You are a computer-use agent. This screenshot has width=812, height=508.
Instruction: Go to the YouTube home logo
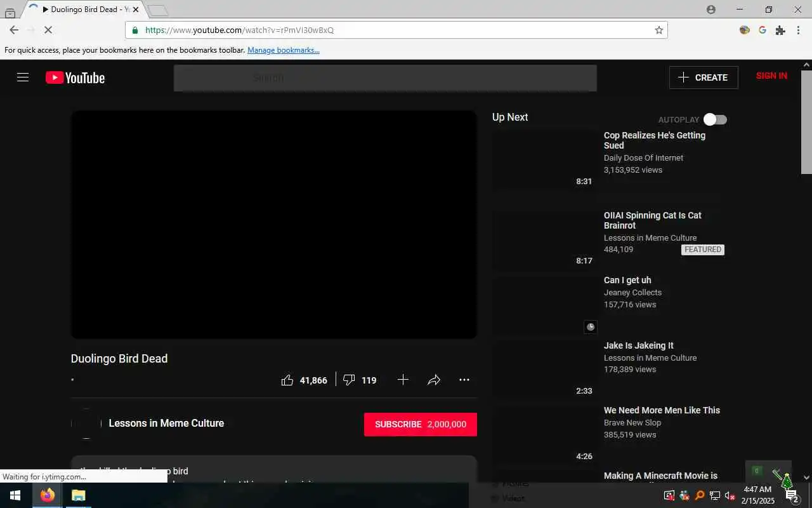point(75,77)
